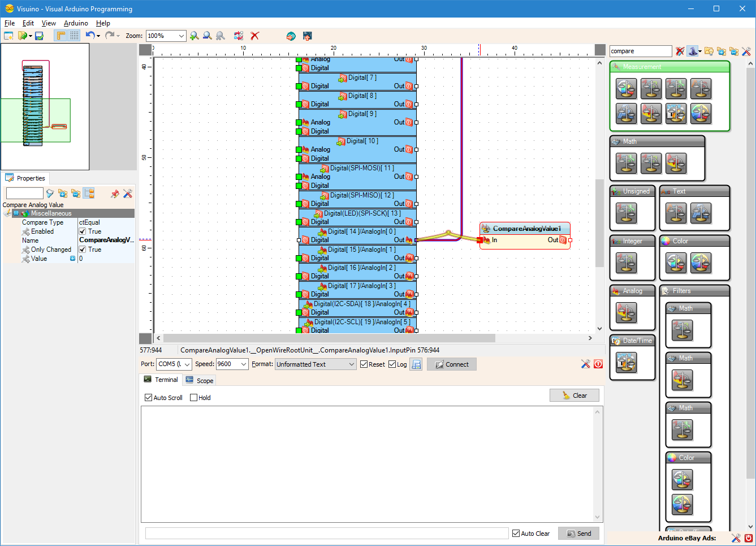Click the Zoom Out magnifier icon
The width and height of the screenshot is (756, 546).
(x=208, y=36)
